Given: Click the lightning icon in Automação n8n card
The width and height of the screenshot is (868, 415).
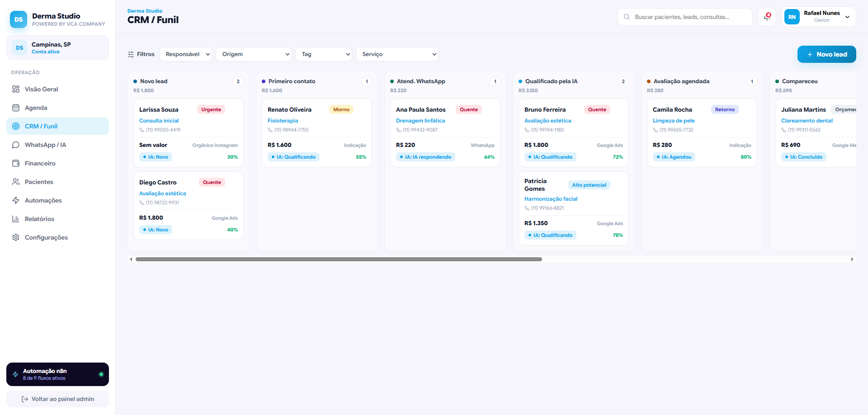Looking at the screenshot, I should click(x=15, y=374).
